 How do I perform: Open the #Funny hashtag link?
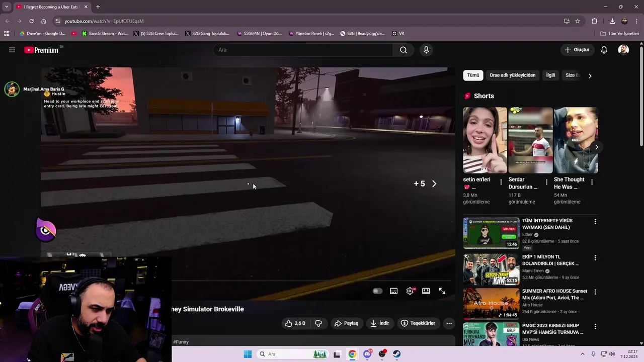(x=181, y=342)
